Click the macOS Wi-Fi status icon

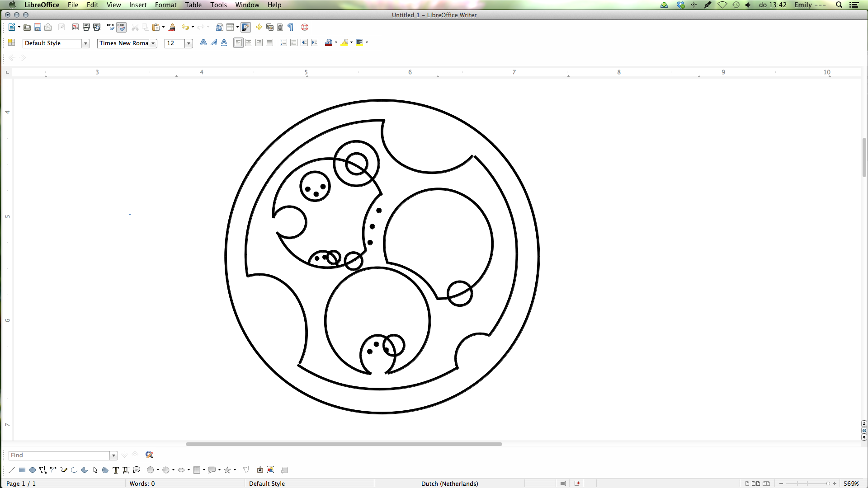tap(722, 5)
